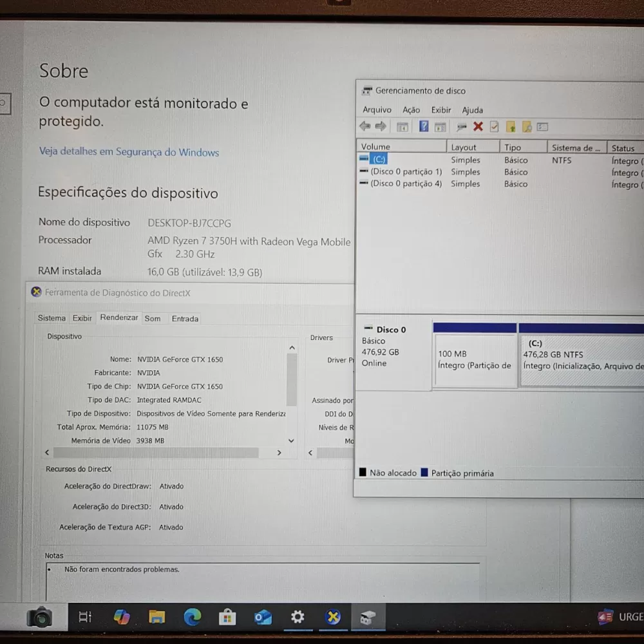Open the Ação menu
Viewport: 644px width, 644px height.
pos(411,109)
